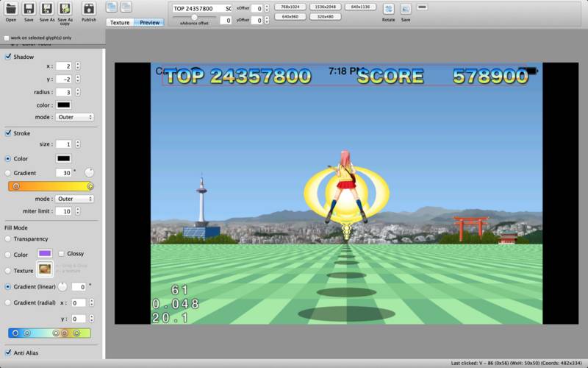The height and width of the screenshot is (368, 588).
Task: Click the left panel vertical scrollbar
Action: (x=104, y=203)
